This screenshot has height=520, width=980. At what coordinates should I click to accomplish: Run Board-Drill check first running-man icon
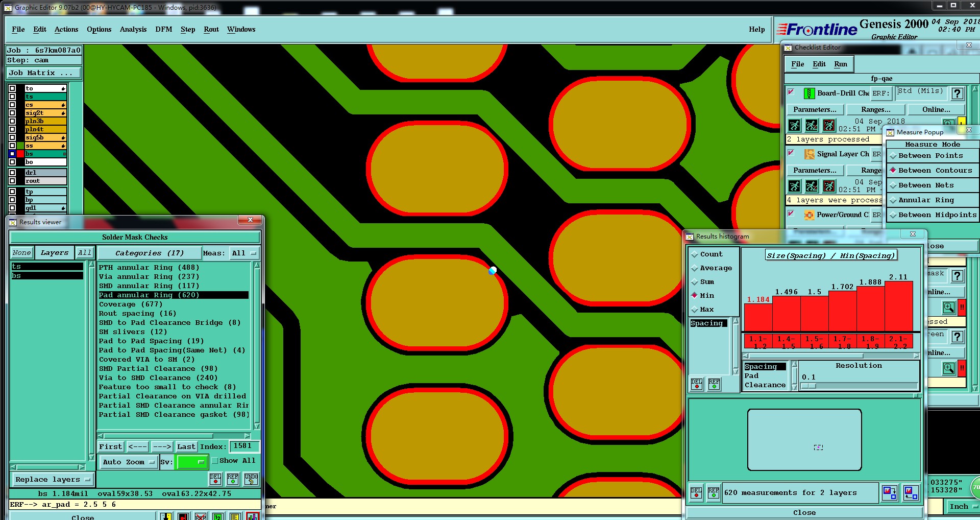coord(794,125)
